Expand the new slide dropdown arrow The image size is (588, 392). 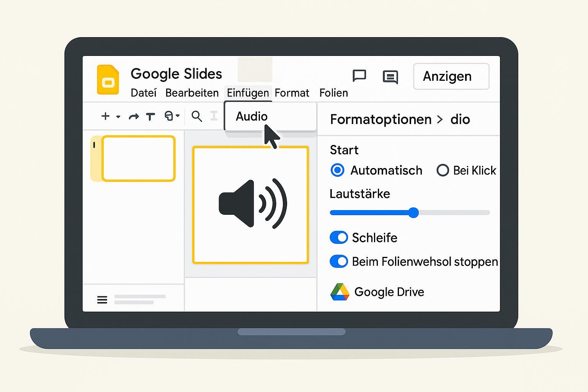pyautogui.click(x=118, y=117)
